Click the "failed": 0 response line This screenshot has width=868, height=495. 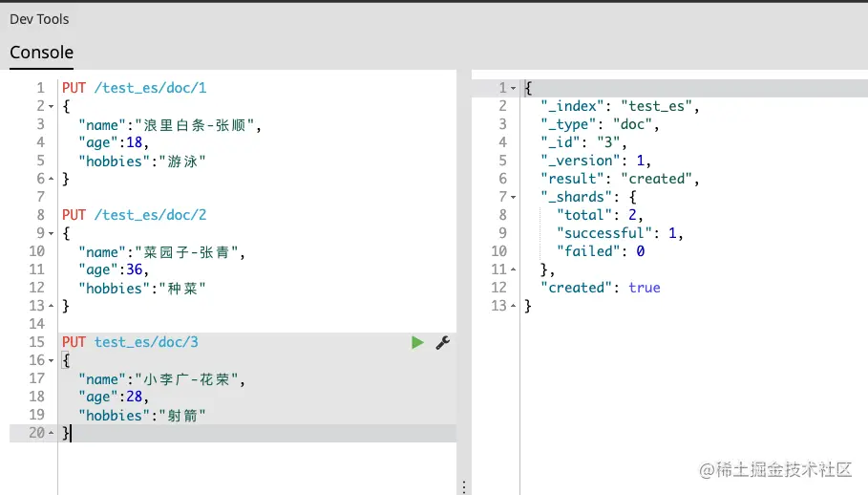601,251
